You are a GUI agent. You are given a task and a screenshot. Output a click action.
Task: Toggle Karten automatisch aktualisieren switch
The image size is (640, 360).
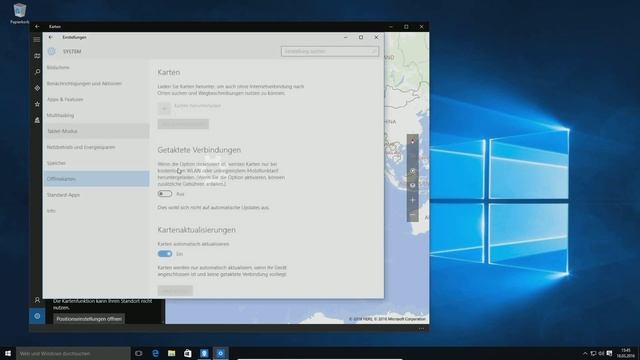(x=165, y=254)
